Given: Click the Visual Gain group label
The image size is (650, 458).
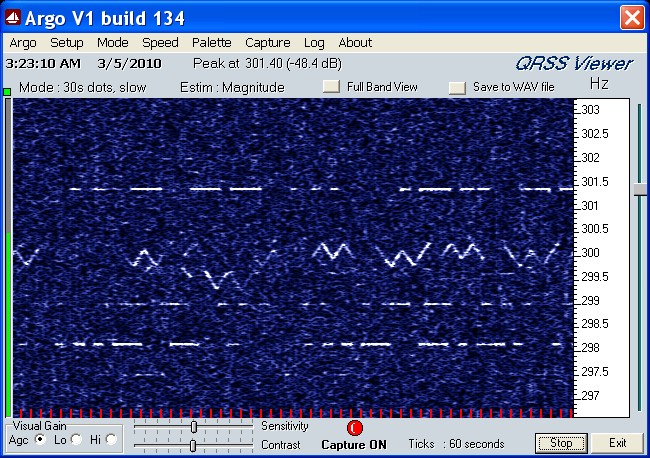Looking at the screenshot, I should (x=39, y=426).
